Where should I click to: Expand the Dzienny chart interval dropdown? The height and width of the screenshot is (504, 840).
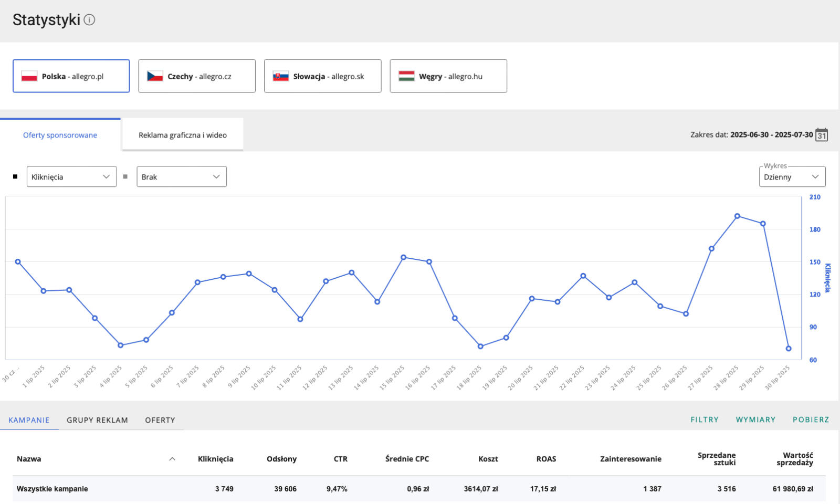pos(792,177)
